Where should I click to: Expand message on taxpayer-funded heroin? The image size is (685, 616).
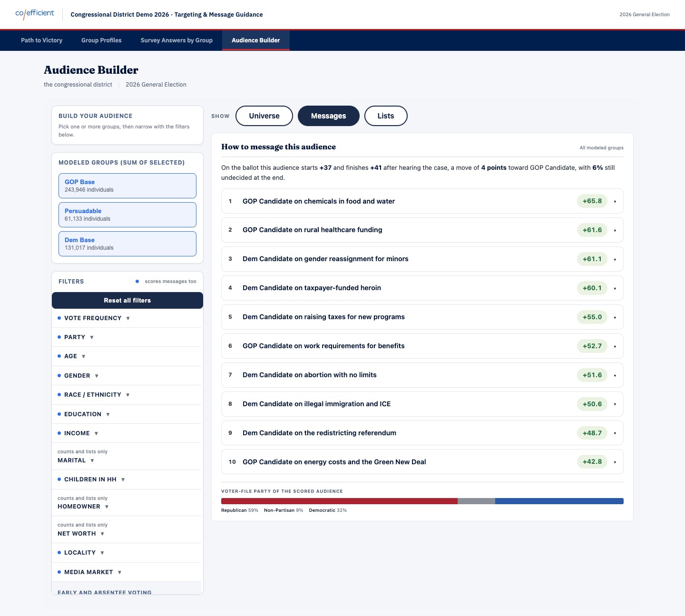422,288
